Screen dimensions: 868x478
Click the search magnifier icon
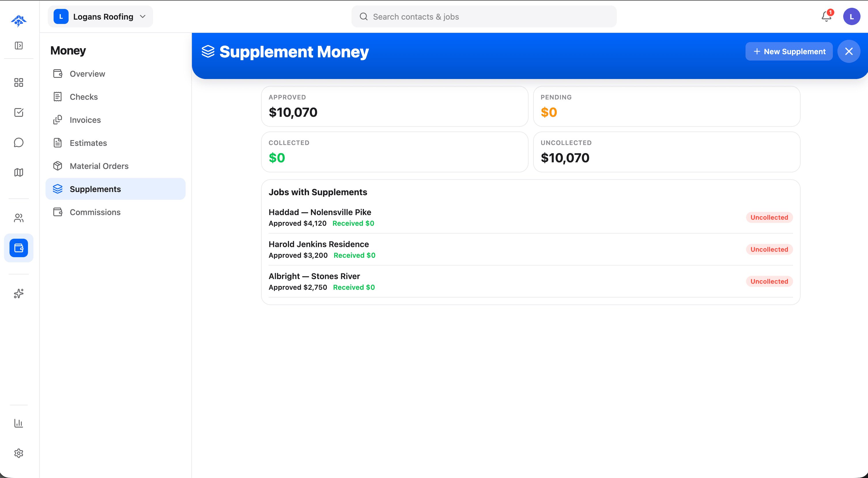[x=364, y=16]
